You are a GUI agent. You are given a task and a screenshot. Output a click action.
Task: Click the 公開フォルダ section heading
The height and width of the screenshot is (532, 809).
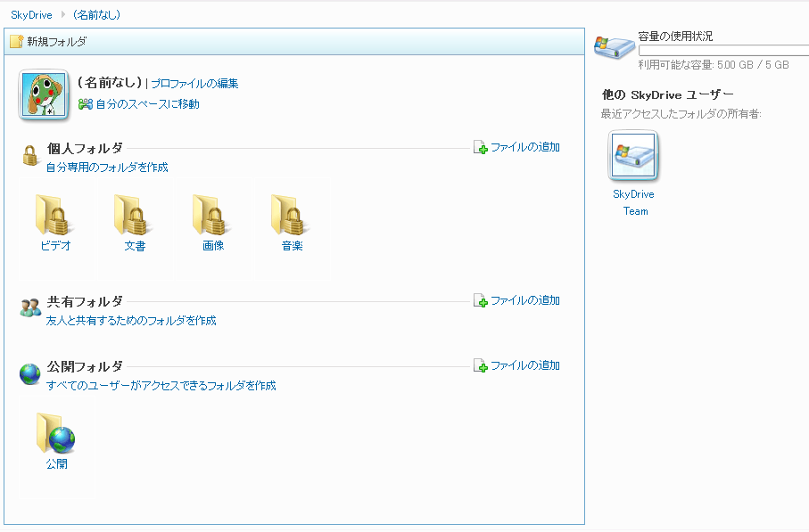point(85,366)
